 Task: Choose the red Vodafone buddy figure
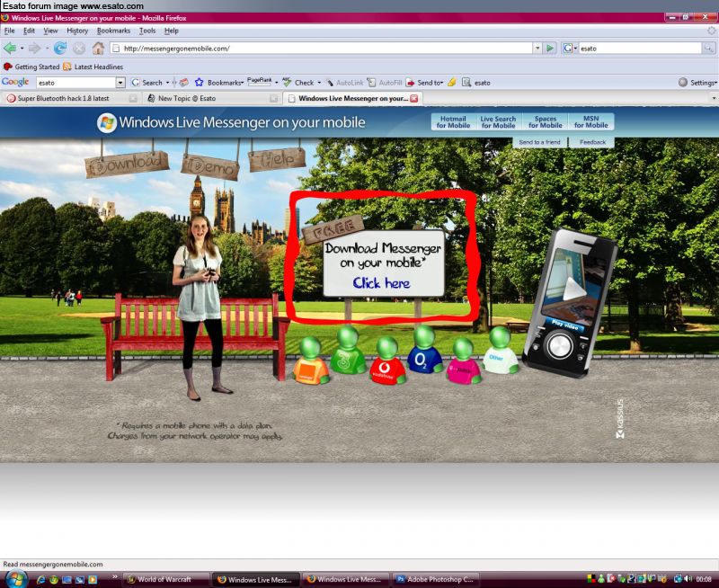387,361
